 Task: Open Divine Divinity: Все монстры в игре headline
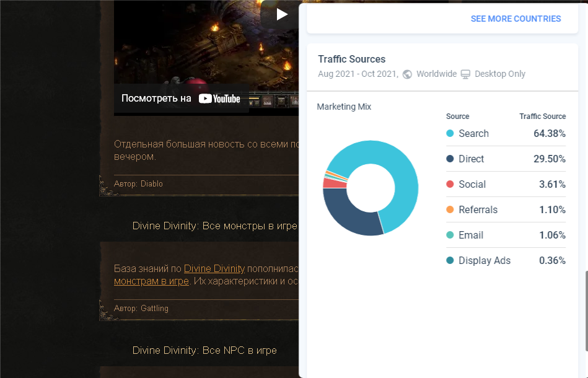214,226
